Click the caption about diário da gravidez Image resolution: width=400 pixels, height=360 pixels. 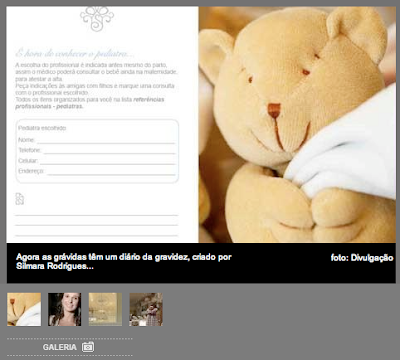124,262
